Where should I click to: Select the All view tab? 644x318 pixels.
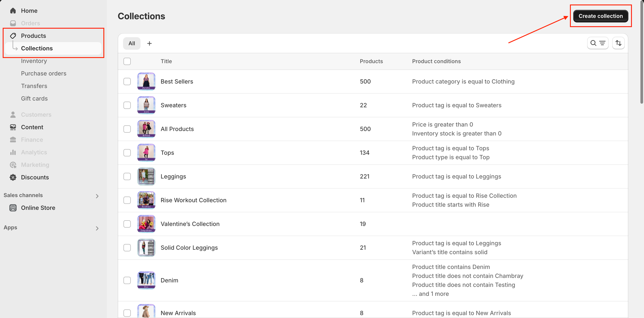132,43
